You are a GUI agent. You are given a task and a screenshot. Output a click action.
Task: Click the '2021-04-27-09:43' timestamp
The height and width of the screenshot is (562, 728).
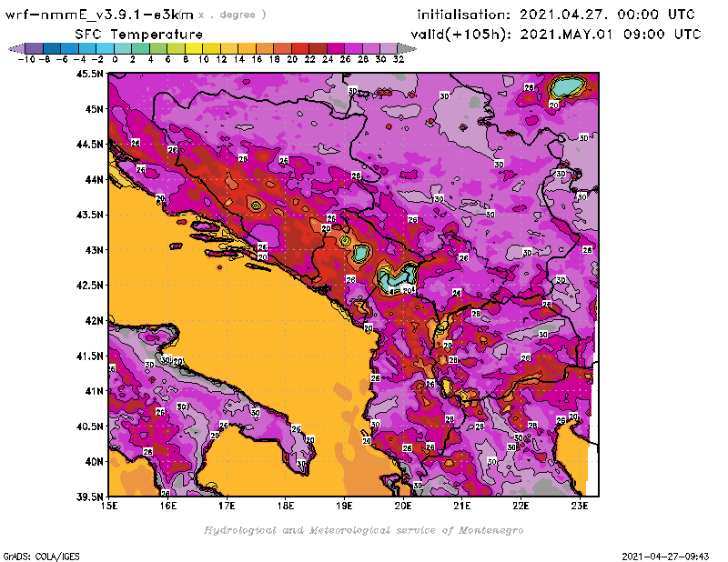point(665,557)
